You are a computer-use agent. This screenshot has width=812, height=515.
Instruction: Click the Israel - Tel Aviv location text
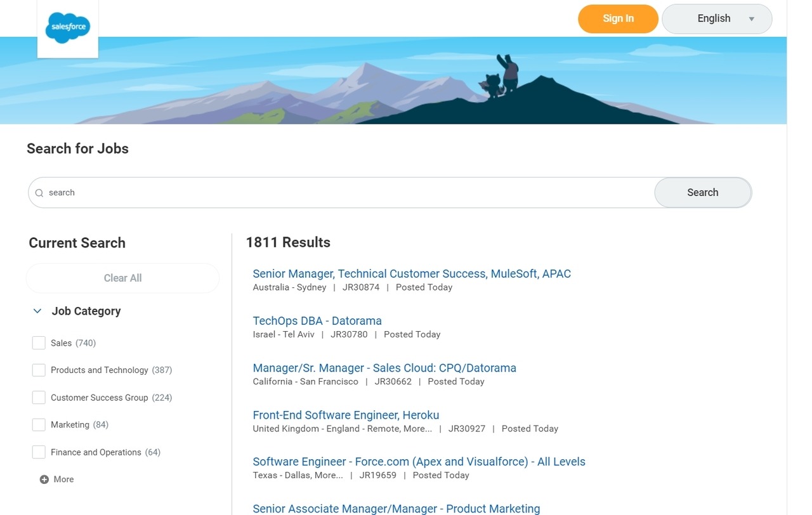point(284,334)
